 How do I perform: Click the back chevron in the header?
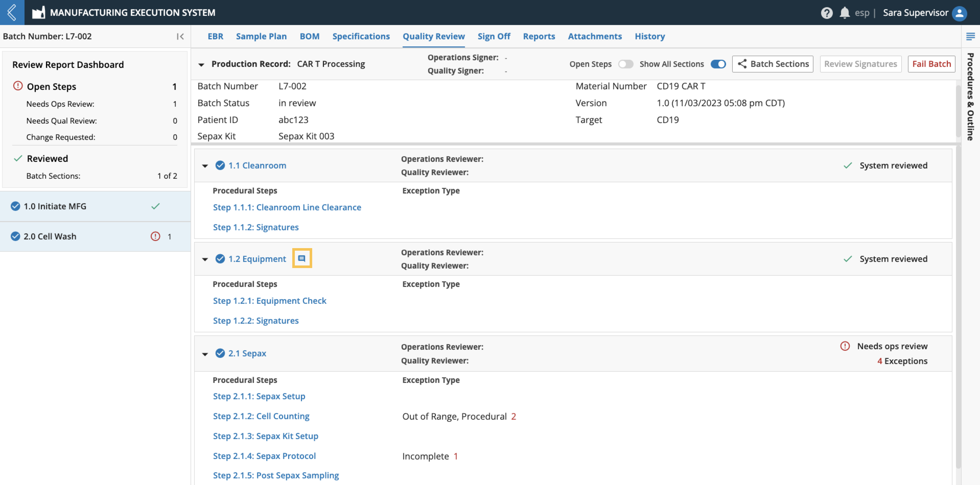pos(12,13)
